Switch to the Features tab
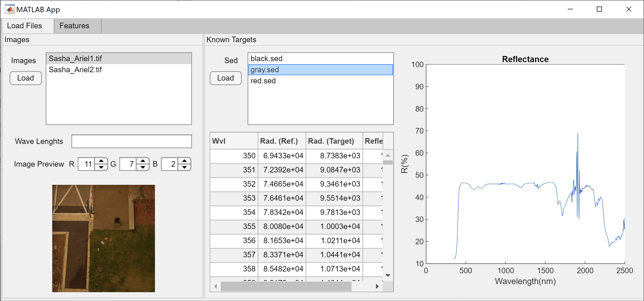This screenshot has width=644, height=301. (74, 26)
